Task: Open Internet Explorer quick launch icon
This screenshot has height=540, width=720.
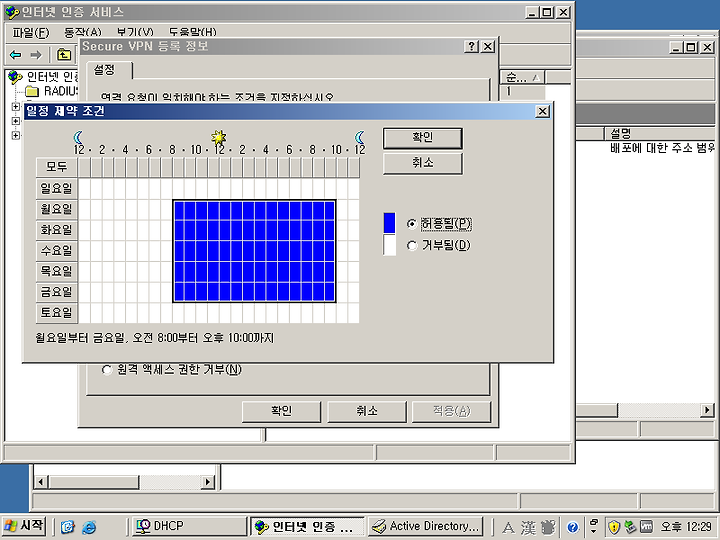Action: tap(89, 527)
